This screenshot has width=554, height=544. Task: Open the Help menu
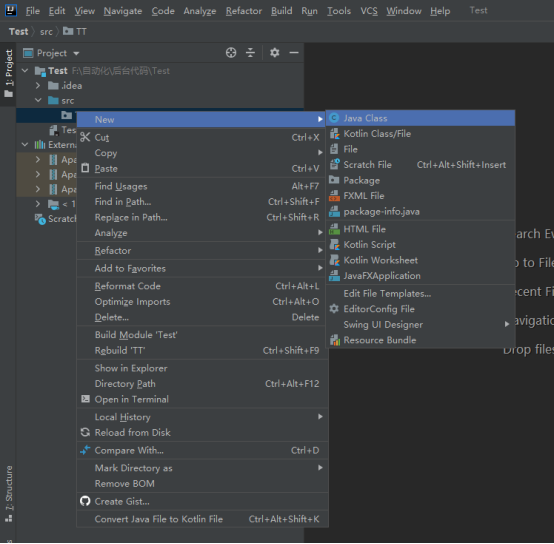click(x=440, y=11)
